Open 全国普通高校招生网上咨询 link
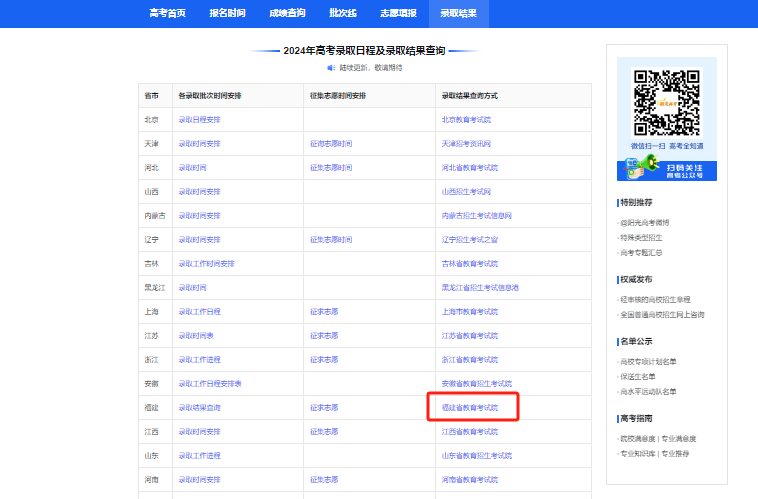The height and width of the screenshot is (499, 758). click(662, 315)
